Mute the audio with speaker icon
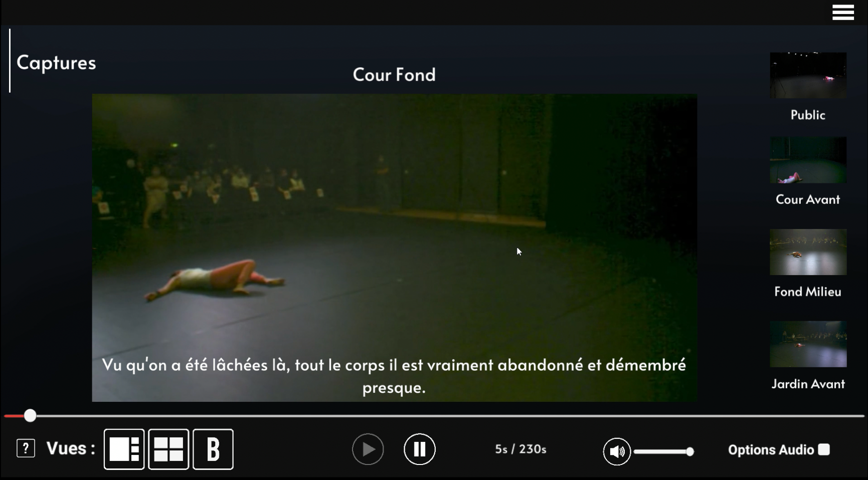The width and height of the screenshot is (868, 480). click(617, 451)
